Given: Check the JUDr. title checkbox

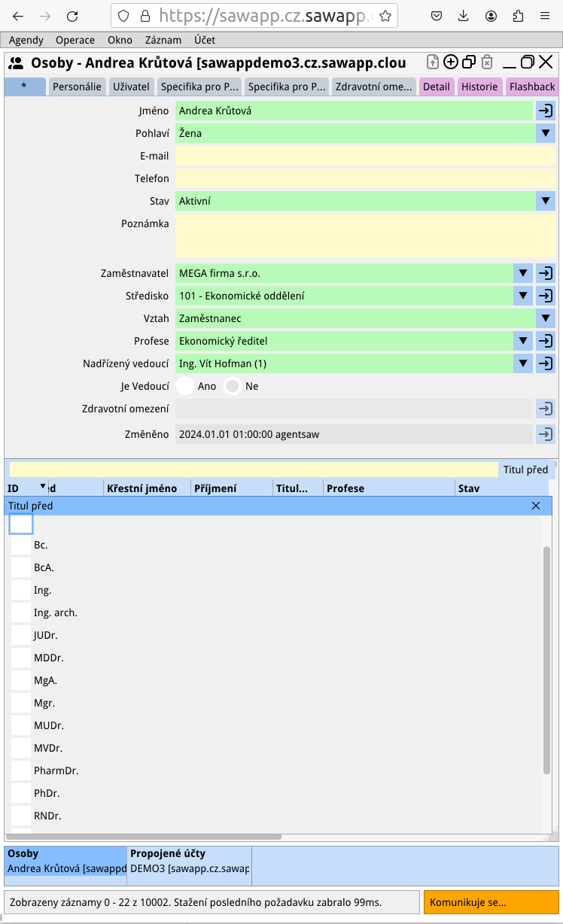Looking at the screenshot, I should [x=21, y=635].
